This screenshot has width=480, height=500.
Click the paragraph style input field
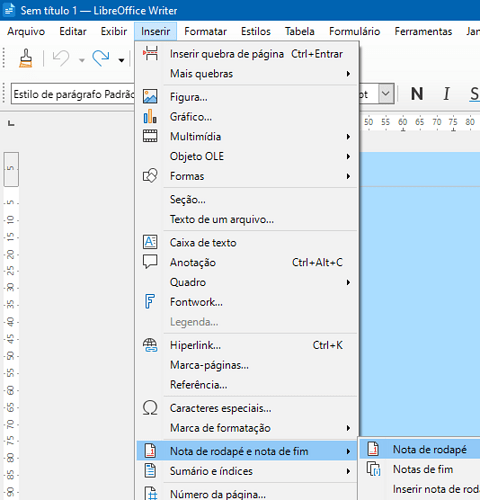coord(73,94)
